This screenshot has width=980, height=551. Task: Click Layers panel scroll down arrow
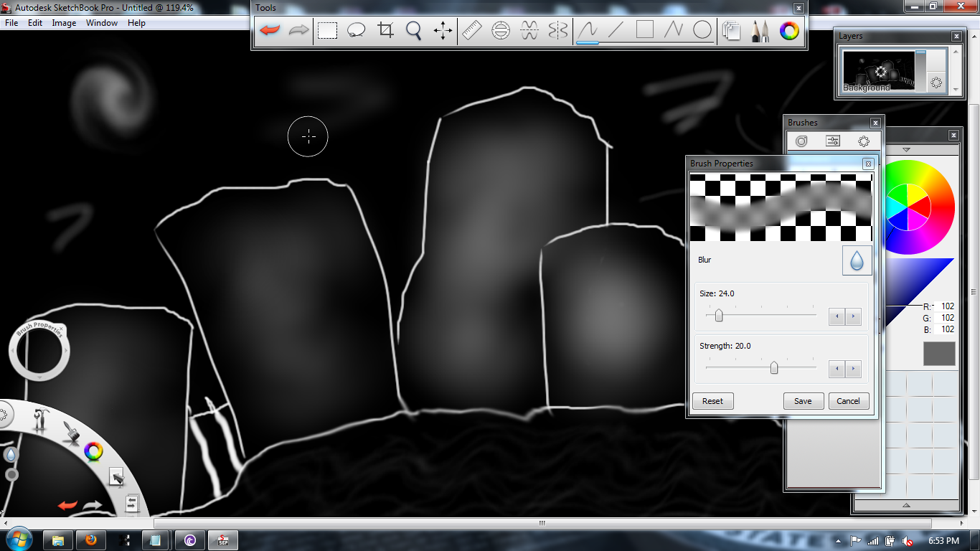click(x=955, y=90)
